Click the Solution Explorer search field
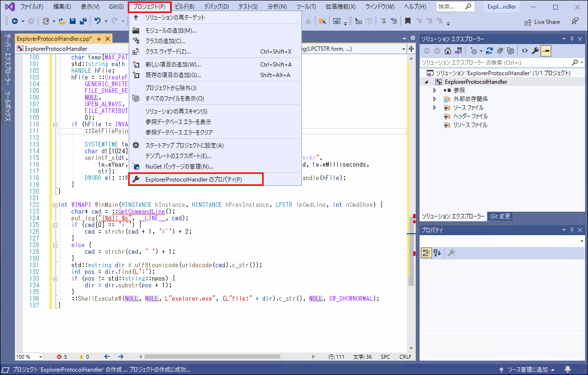Image resolution: width=588 pixels, height=375 pixels. tap(501, 62)
